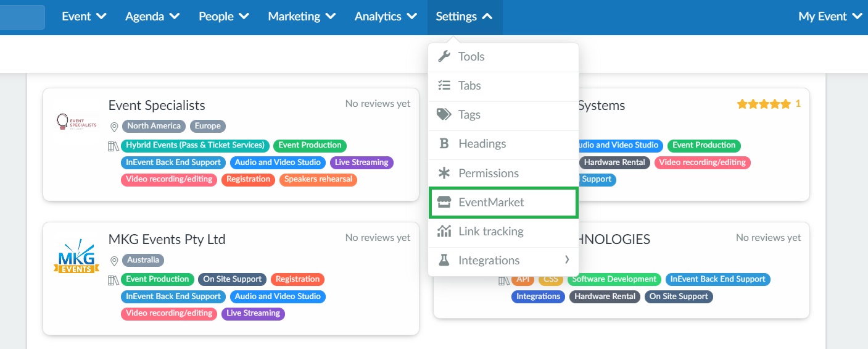Viewport: 868px width, 349px height.
Task: Click the Event Specialists location pin icon
Action: click(x=114, y=127)
